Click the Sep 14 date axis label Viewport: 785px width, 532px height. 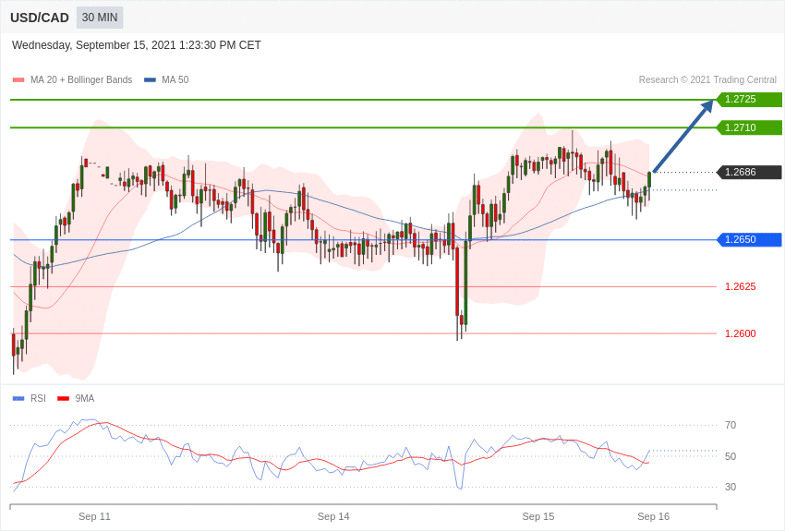tap(333, 516)
